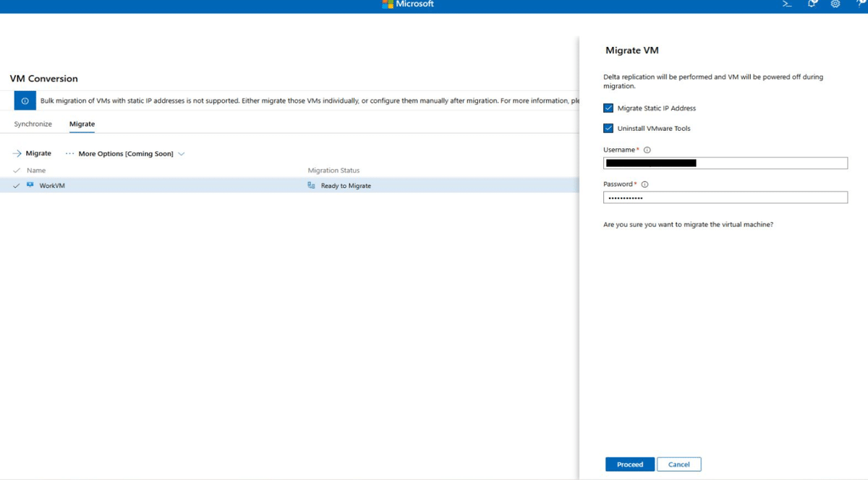Select the WorkVM row checkmark
The image size is (868, 480).
[x=15, y=185]
